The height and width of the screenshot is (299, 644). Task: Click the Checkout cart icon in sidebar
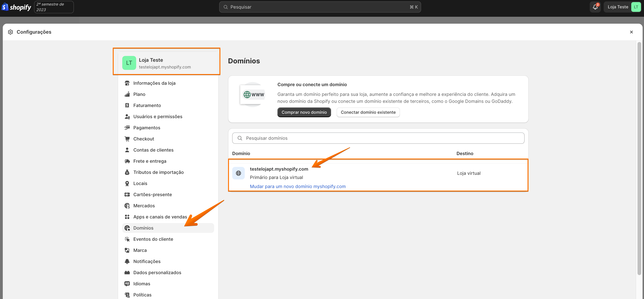tap(127, 139)
